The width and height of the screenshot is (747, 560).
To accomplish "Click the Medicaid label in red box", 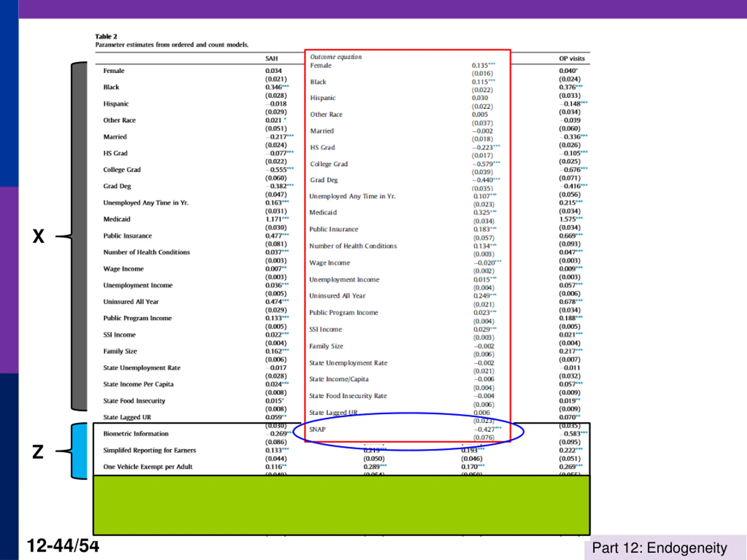I will pyautogui.click(x=323, y=212).
